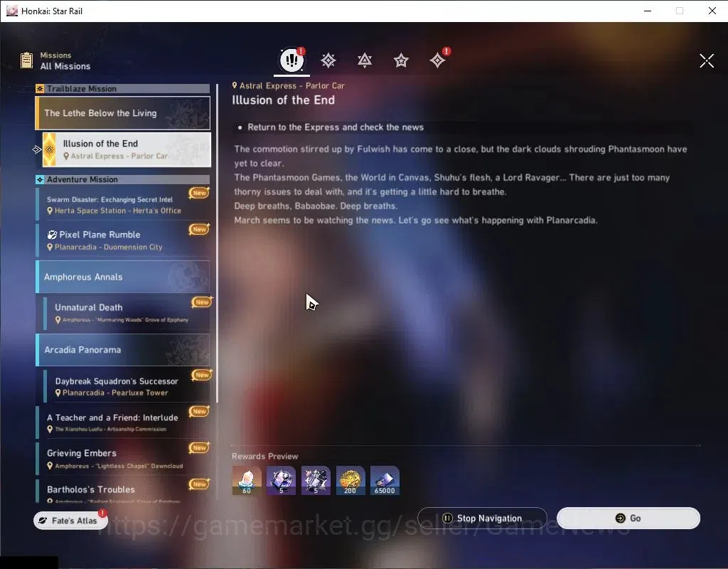Viewport: 728px width, 569px height.
Task: Collapse the Trailblaze Mission section header
Action: click(122, 88)
